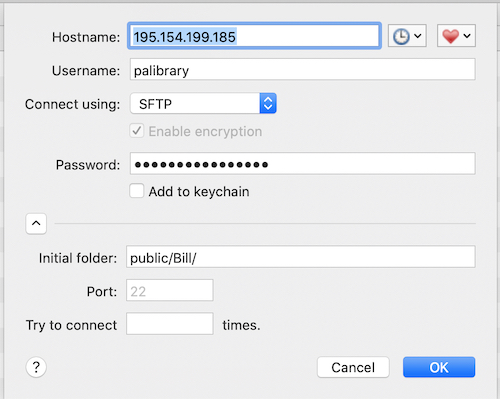
Task: Click the Username: label
Action: pyautogui.click(x=86, y=71)
